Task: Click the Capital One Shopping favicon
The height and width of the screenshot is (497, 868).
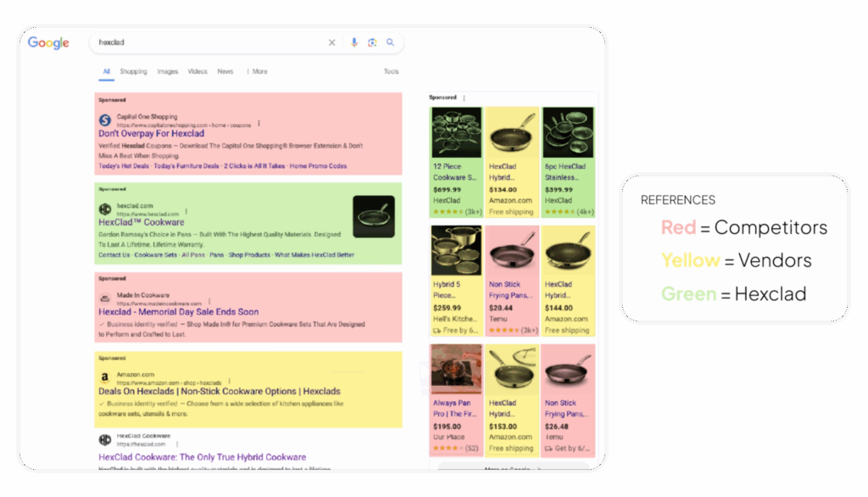Action: click(105, 120)
